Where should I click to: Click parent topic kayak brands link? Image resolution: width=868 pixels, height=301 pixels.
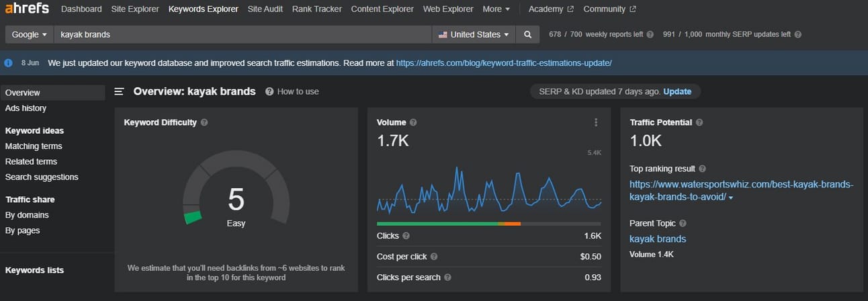coord(658,239)
